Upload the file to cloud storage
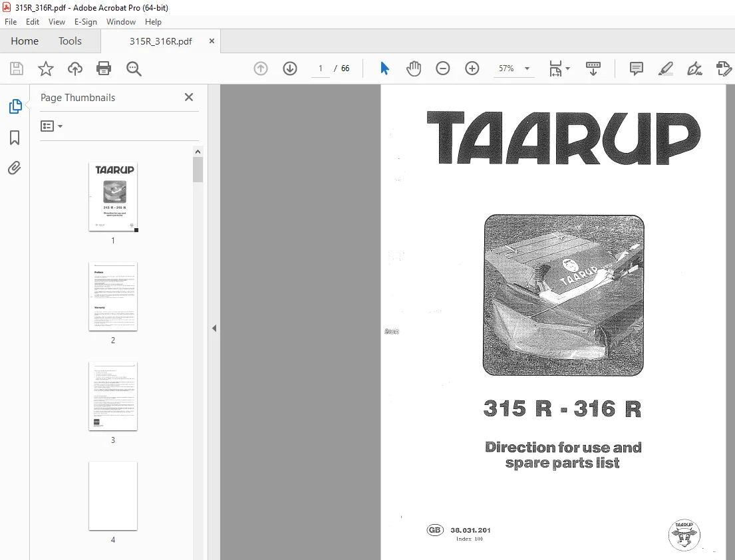Image resolution: width=735 pixels, height=560 pixels. click(74, 69)
